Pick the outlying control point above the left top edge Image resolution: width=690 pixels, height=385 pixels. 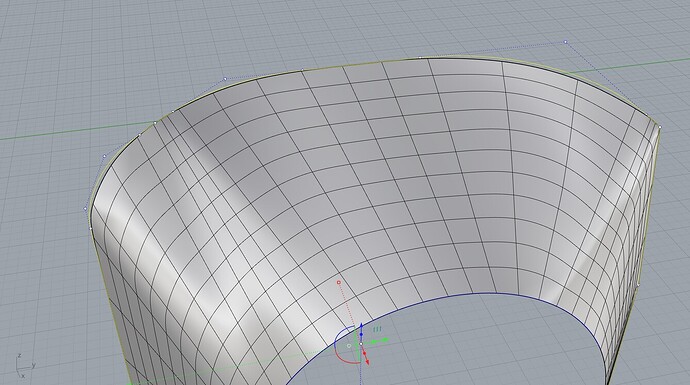[x=225, y=79]
